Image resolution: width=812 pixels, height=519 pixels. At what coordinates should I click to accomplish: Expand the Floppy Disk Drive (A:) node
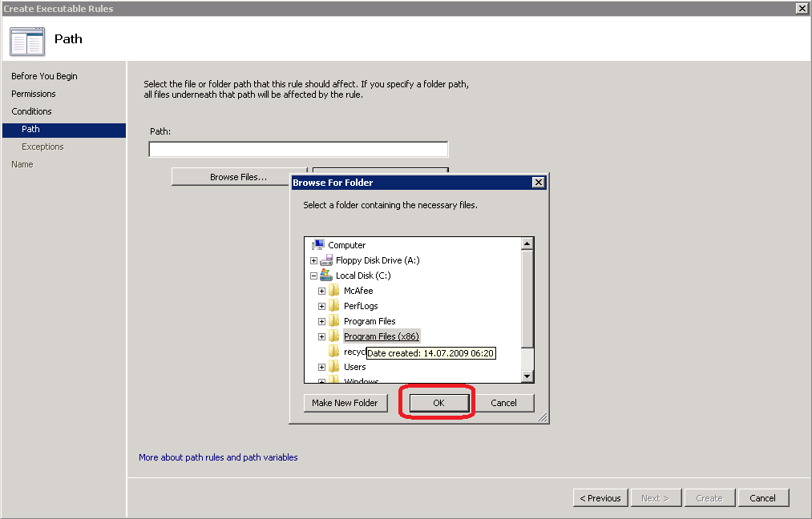[x=314, y=260]
